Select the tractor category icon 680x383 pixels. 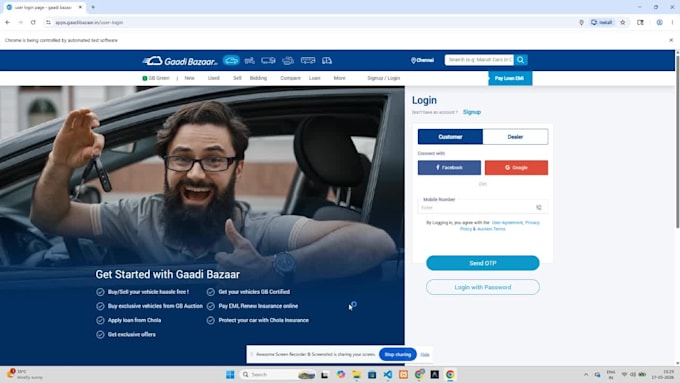(x=249, y=61)
